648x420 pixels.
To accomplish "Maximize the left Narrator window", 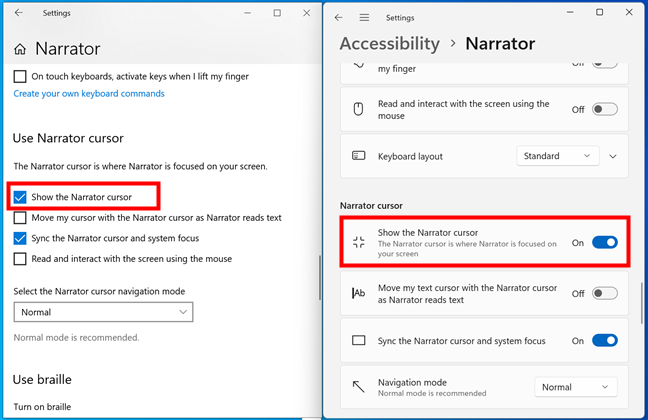I will pyautogui.click(x=277, y=13).
